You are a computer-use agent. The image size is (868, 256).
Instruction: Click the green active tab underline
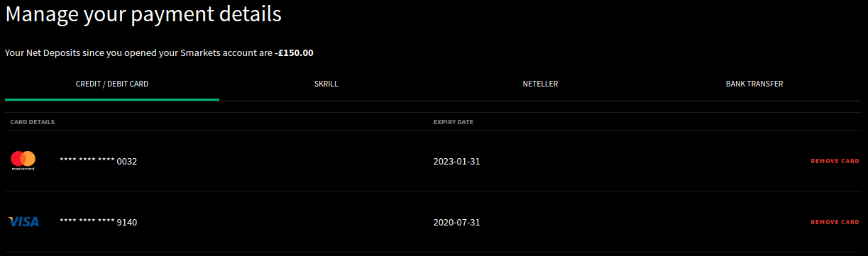point(112,99)
